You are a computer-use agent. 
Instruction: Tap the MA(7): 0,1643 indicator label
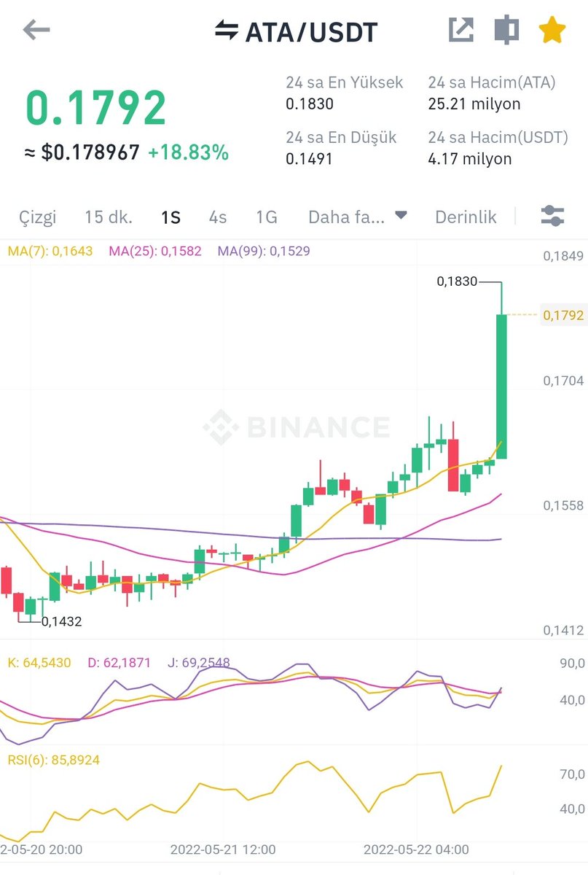point(50,252)
